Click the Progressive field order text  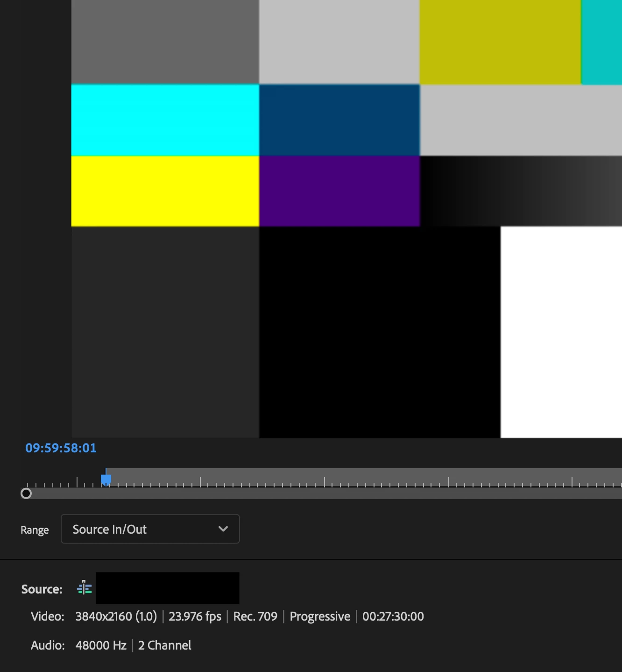(320, 616)
